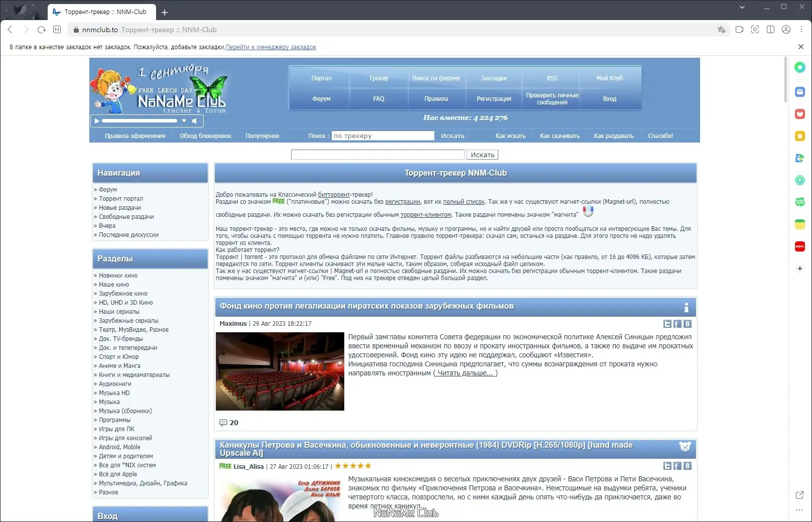Click the magnet icon in the welcome text
This screenshot has width=812, height=522.
[x=588, y=211]
